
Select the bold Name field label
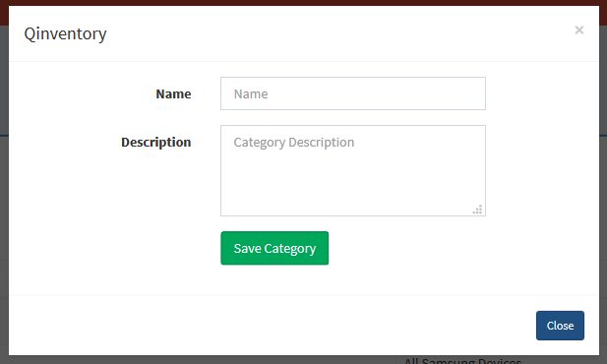tap(173, 93)
